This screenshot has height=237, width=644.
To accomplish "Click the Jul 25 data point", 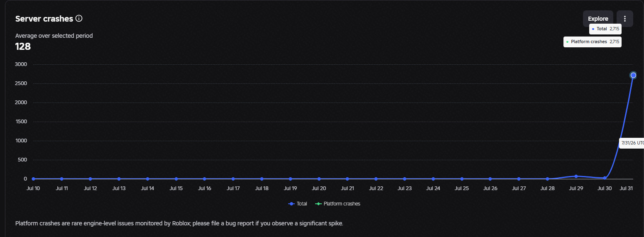I will (462, 179).
